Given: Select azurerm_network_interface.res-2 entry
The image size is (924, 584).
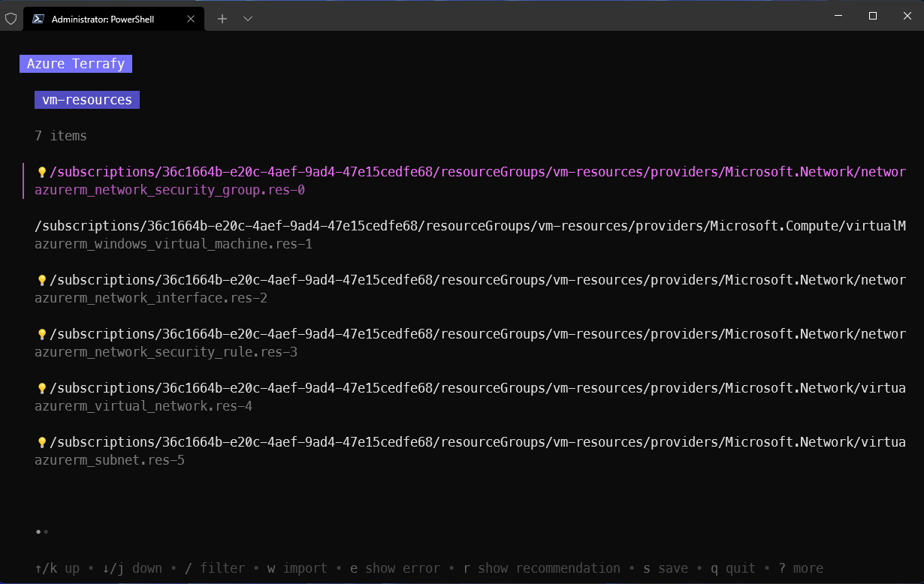Looking at the screenshot, I should pyautogui.click(x=151, y=298).
